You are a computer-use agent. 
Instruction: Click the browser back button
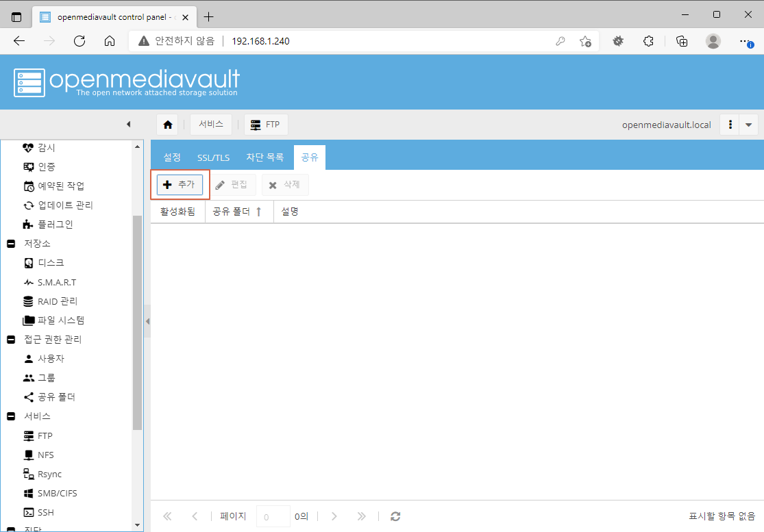(19, 41)
